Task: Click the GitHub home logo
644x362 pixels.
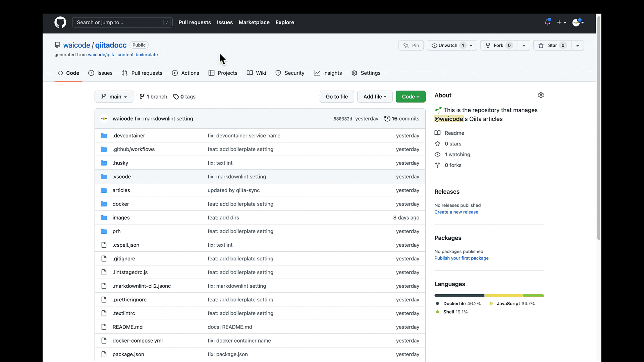Action: coord(60,22)
